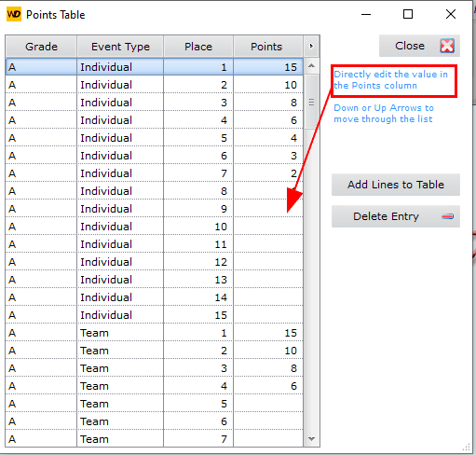Click the red X icon on Close
476x455 pixels.
pos(447,46)
